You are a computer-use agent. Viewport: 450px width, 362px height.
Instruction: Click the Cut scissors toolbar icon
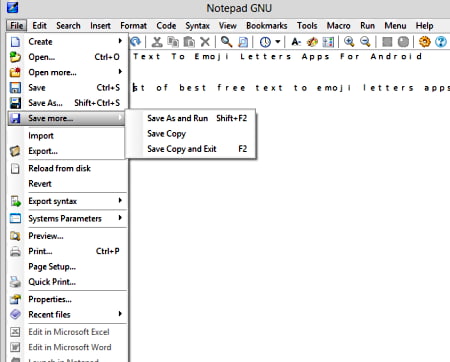157,42
